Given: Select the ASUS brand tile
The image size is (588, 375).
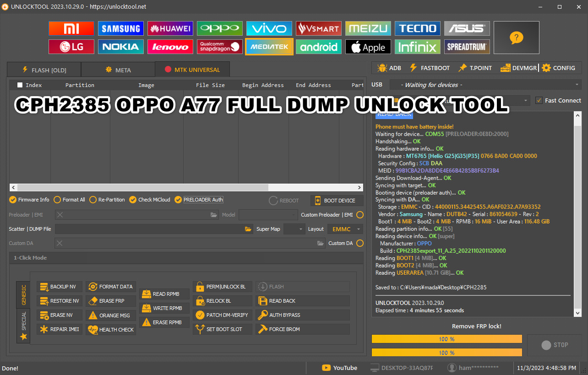Looking at the screenshot, I should (467, 28).
